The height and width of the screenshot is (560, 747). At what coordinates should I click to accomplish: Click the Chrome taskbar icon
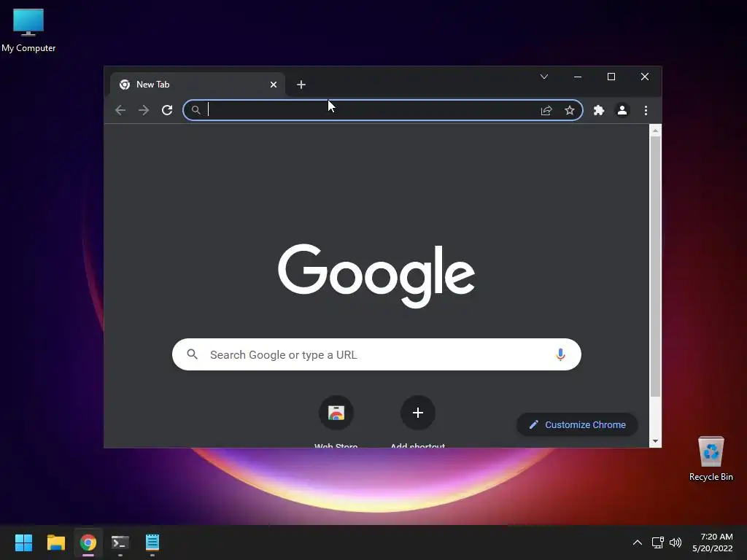[x=88, y=542]
